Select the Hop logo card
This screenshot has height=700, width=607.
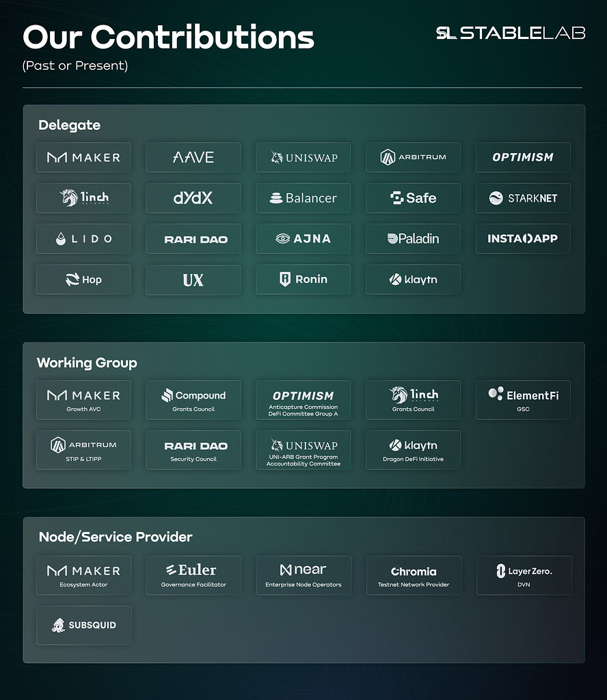pos(83,280)
